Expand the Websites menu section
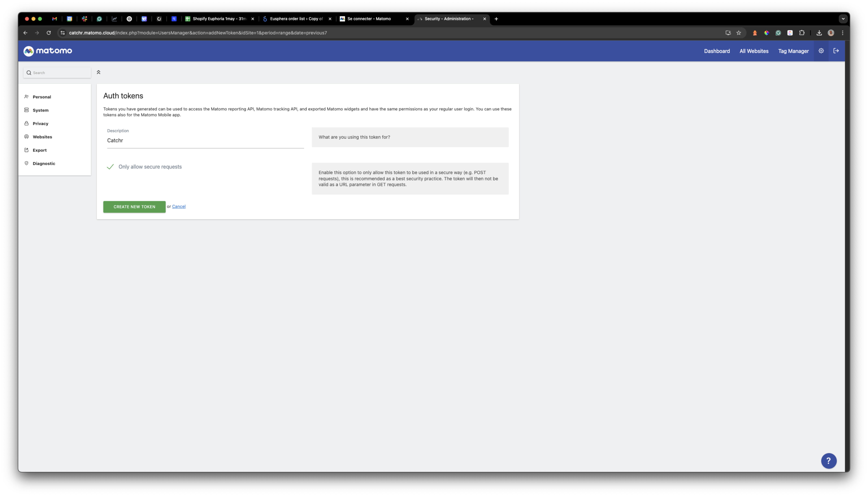Image resolution: width=868 pixels, height=496 pixels. (42, 137)
